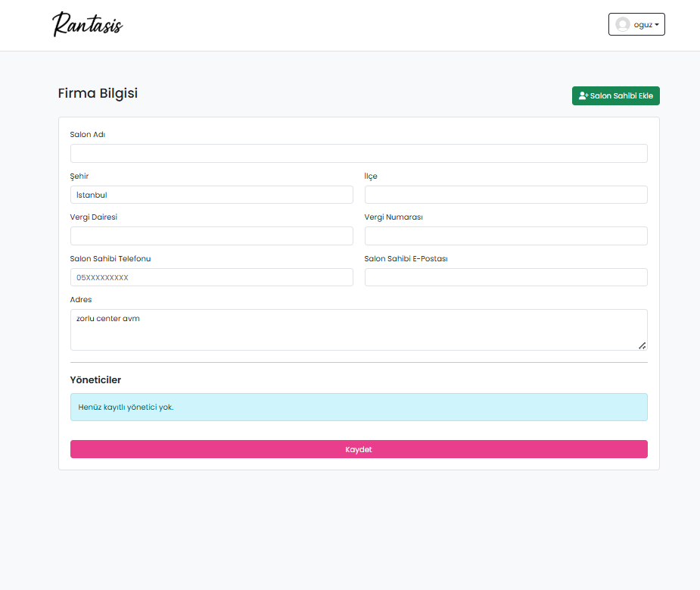The height and width of the screenshot is (590, 700).
Task: Click the Salon Sahibi Ekle button text
Action: (x=621, y=96)
